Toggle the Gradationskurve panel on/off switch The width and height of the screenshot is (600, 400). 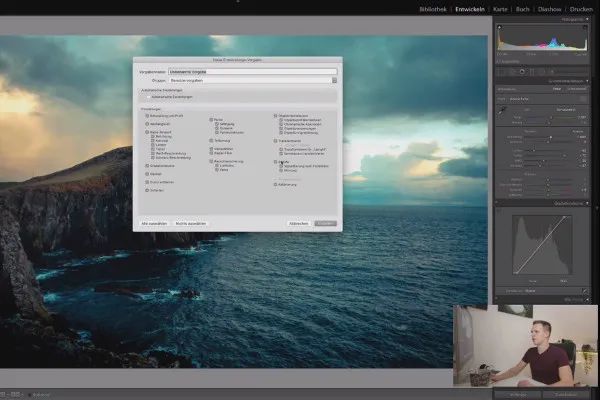click(x=497, y=203)
